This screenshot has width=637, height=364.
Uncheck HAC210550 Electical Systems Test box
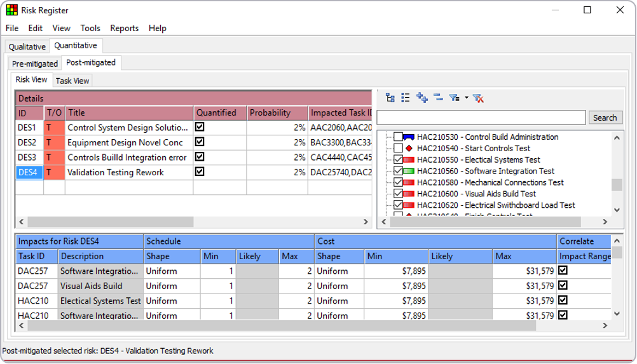[398, 159]
